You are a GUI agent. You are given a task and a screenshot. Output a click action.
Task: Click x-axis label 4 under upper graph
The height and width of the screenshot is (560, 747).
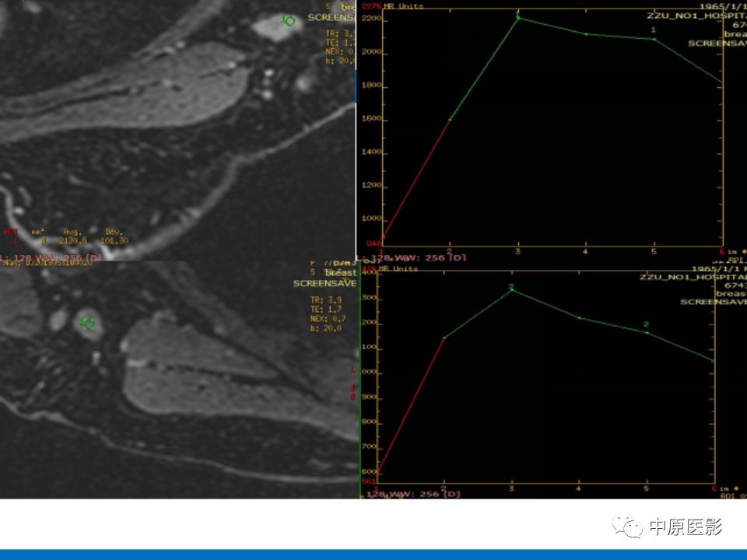point(585,251)
